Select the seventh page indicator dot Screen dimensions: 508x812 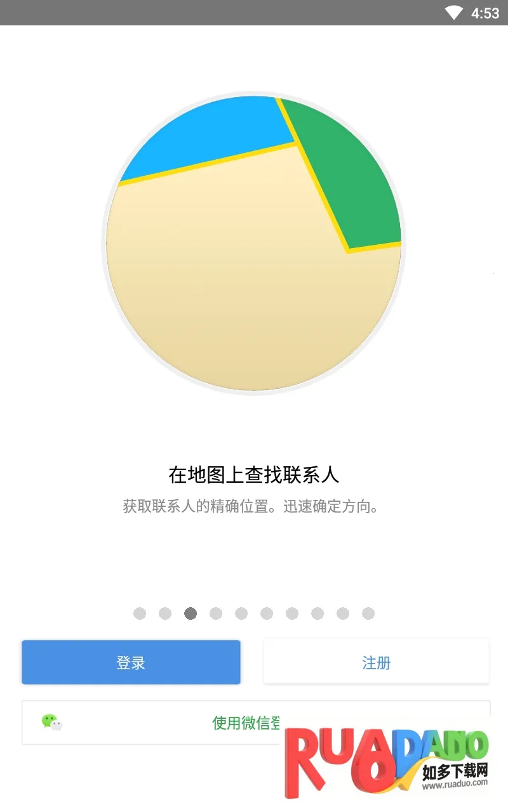coord(292,613)
